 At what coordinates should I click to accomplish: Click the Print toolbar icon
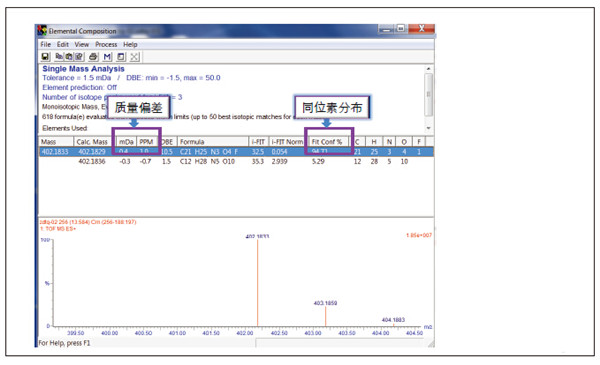click(x=93, y=57)
